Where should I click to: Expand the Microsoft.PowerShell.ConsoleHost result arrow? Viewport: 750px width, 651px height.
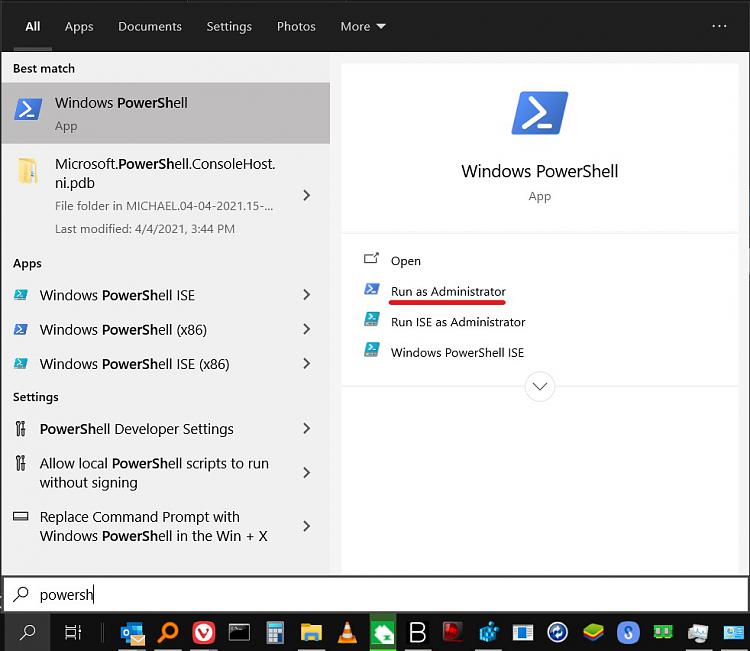tap(307, 195)
